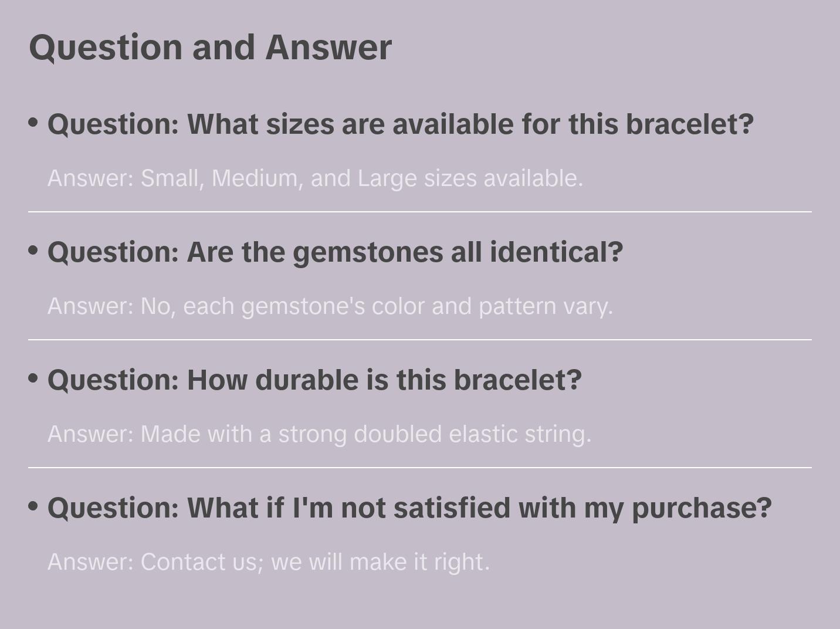
Task: Click the divider below the elastic string answer
Action: (420, 468)
